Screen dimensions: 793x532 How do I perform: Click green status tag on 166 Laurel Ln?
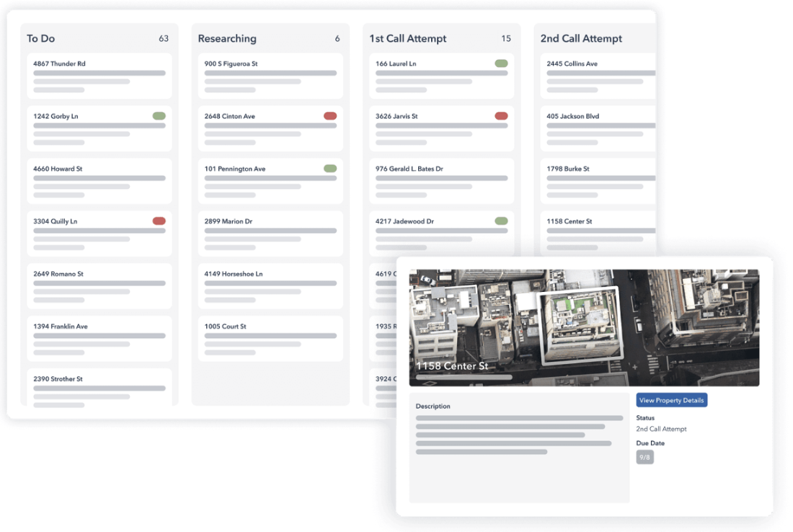(501, 63)
